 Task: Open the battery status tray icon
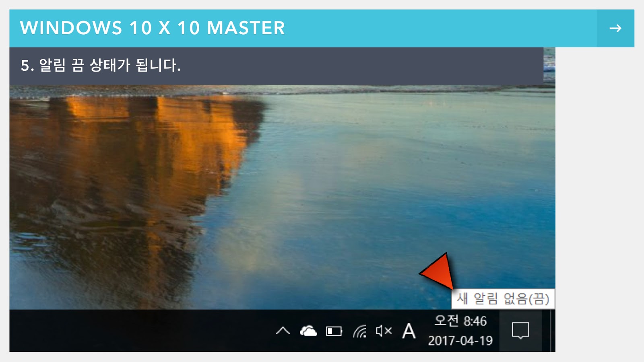coord(334,331)
